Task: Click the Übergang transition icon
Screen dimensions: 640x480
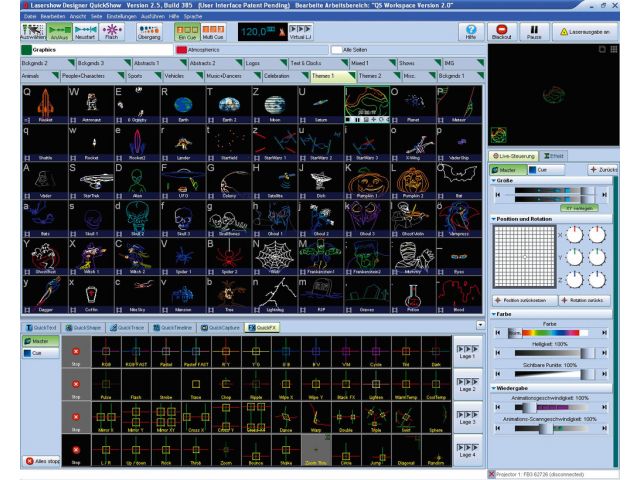Action: click(x=149, y=32)
